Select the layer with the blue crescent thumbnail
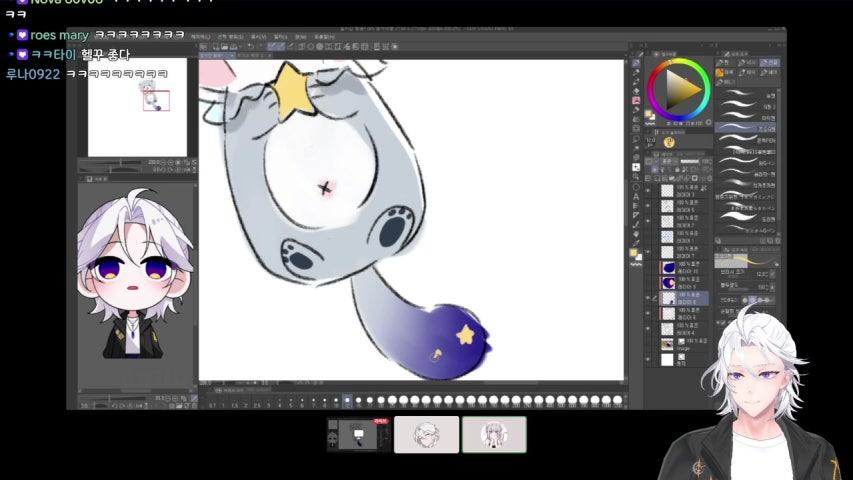853x480 pixels. click(x=668, y=282)
